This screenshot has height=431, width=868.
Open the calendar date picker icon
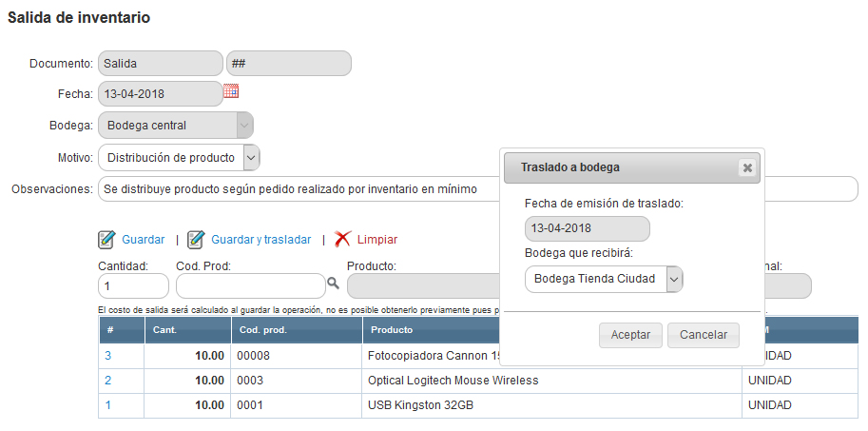point(231,91)
